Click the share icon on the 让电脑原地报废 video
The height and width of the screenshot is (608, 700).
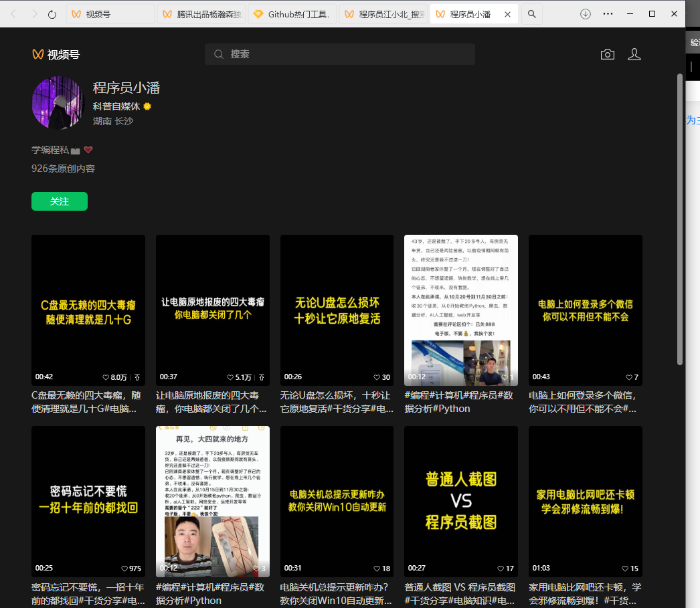[x=262, y=377]
